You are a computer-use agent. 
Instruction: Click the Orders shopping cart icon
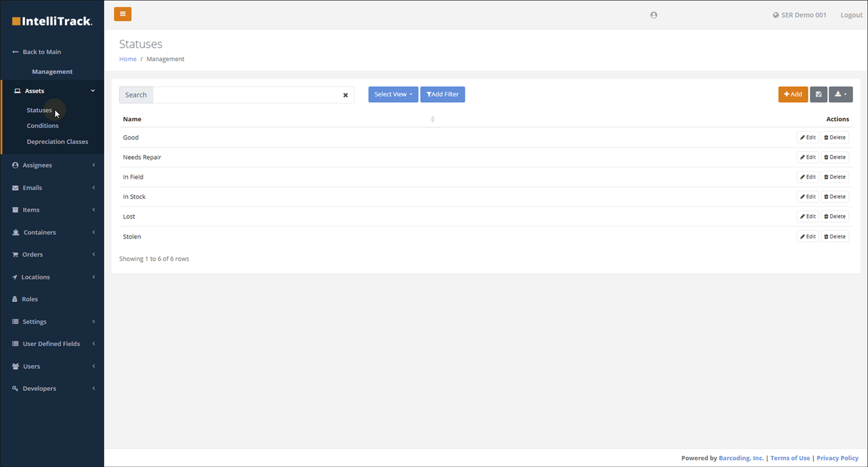pyautogui.click(x=15, y=255)
